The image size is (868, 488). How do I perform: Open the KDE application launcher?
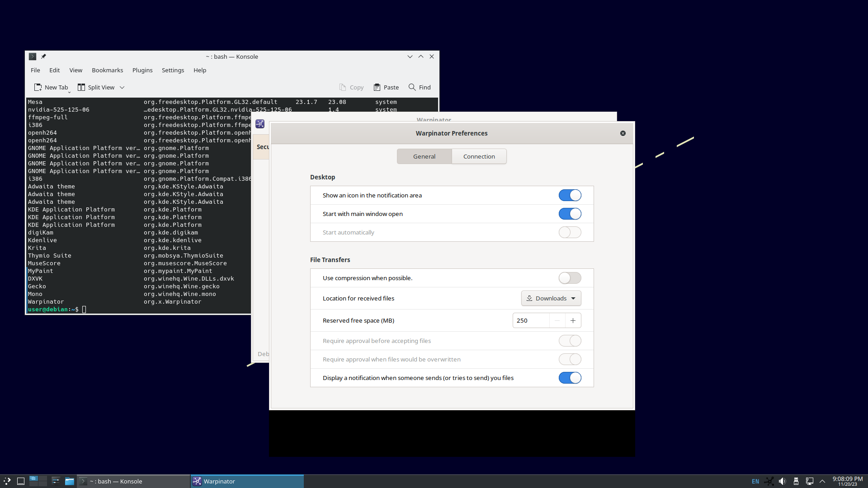[x=7, y=481]
